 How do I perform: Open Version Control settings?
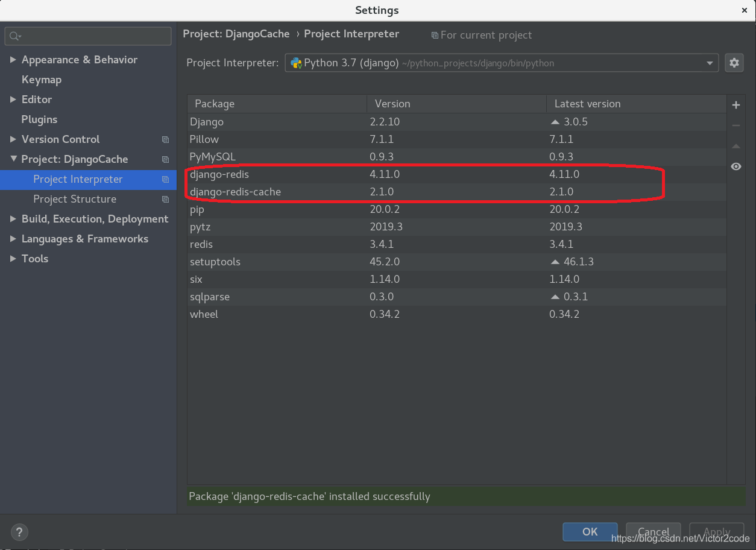[60, 139]
